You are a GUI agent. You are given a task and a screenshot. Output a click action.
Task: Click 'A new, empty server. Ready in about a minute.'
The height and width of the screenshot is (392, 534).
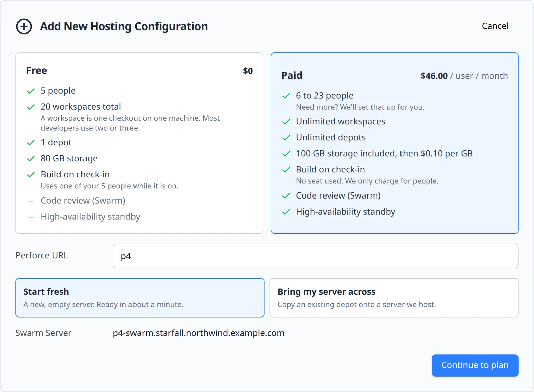click(103, 305)
